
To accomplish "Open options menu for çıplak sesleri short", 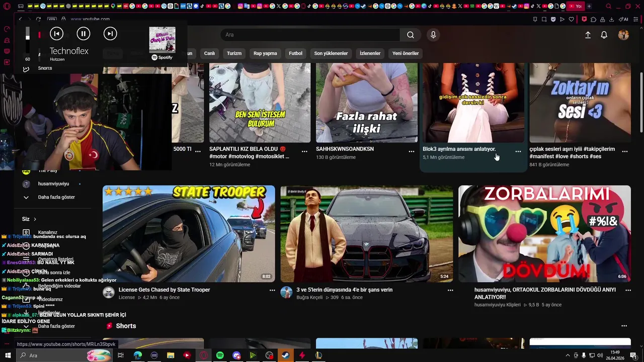I will click(x=625, y=151).
